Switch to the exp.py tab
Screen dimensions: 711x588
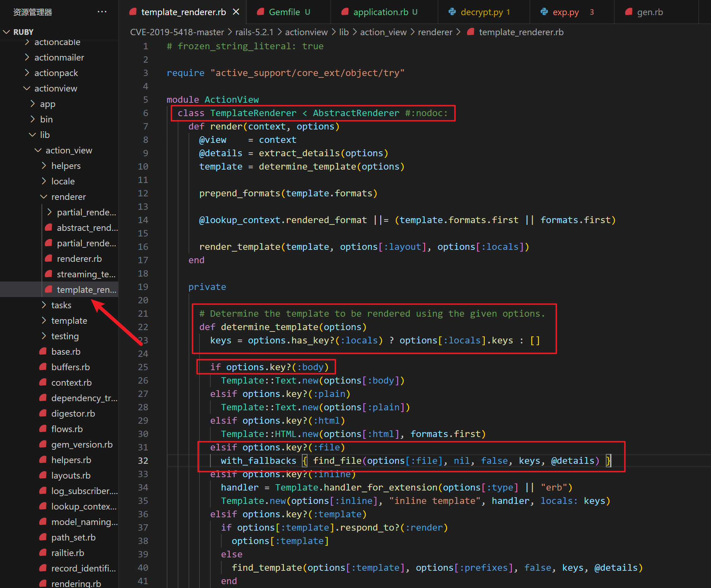click(x=565, y=12)
